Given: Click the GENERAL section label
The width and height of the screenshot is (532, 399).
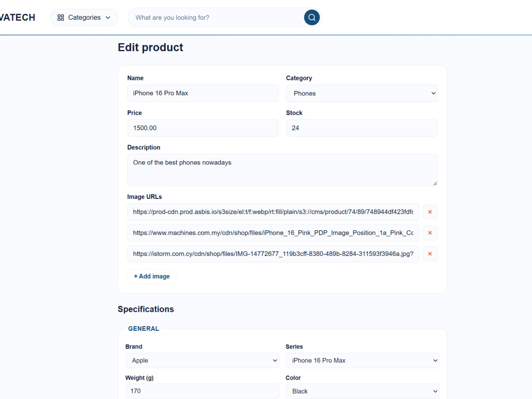Looking at the screenshot, I should tap(144, 328).
